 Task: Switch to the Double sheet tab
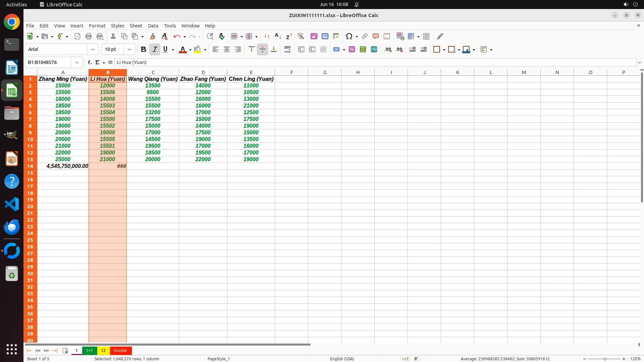(120, 350)
